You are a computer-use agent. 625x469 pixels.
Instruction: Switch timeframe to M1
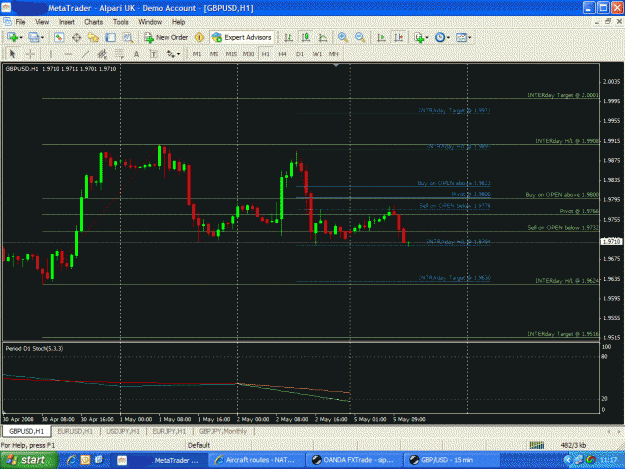pos(197,54)
